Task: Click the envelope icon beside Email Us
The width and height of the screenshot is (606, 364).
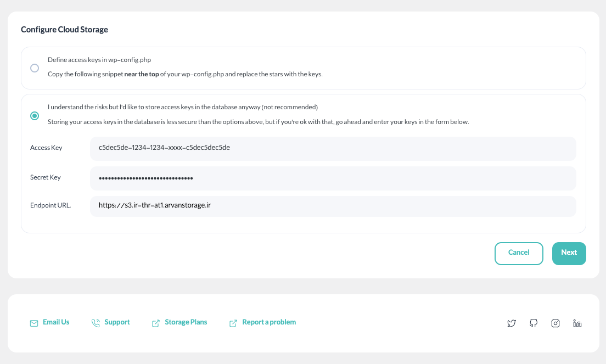Action: click(x=34, y=323)
